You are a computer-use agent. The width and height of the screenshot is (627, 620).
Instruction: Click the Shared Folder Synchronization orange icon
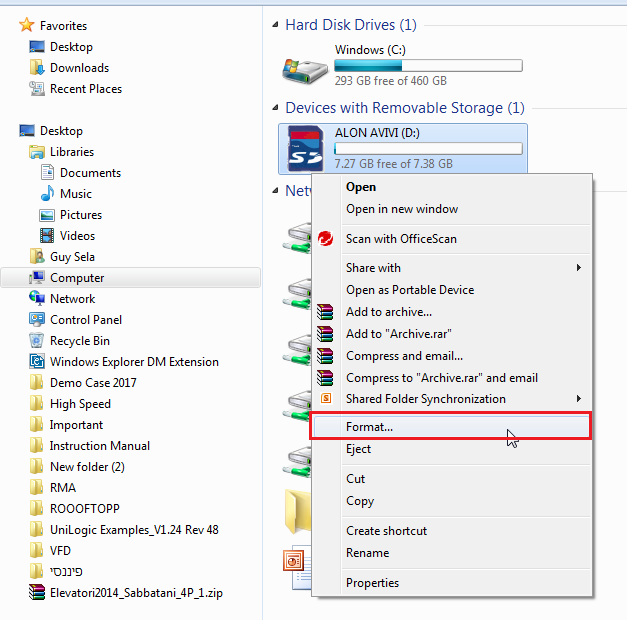[x=326, y=398]
